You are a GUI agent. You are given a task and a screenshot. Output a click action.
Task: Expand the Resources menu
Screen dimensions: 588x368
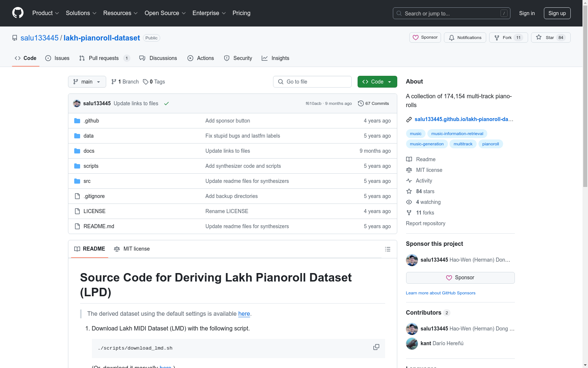[121, 13]
